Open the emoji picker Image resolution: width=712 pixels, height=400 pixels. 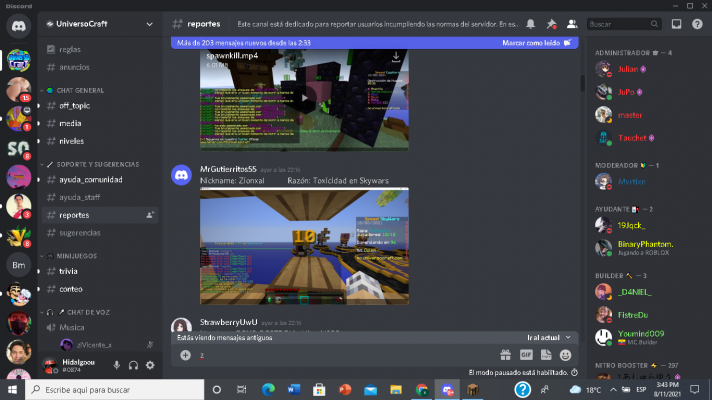coord(566,354)
